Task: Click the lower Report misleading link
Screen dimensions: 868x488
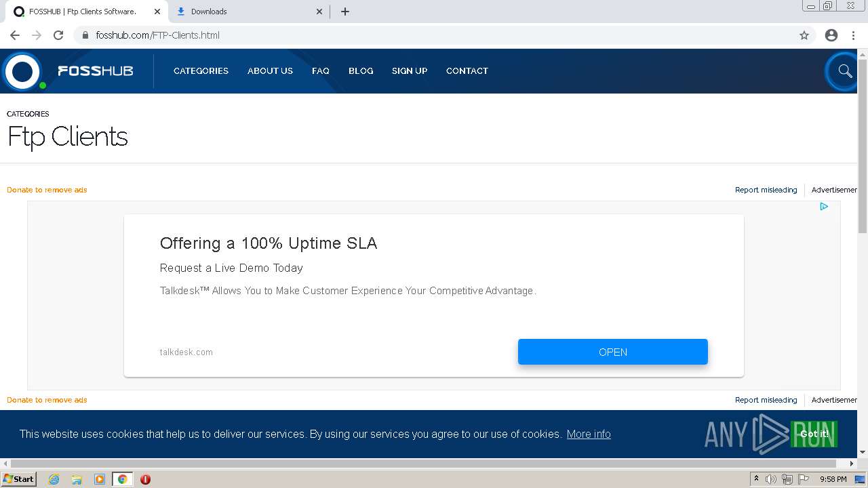Action: 766,400
